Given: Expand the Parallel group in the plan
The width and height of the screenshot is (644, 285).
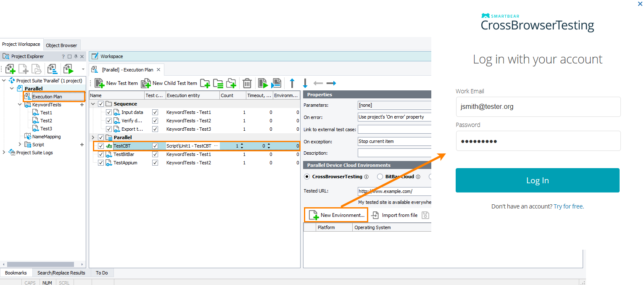Looking at the screenshot, I should (93, 137).
